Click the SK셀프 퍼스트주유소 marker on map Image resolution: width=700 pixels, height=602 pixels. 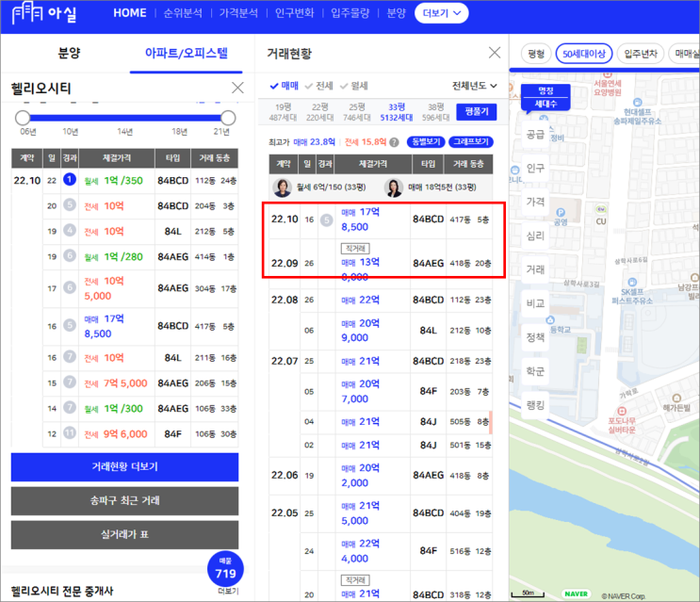632,282
